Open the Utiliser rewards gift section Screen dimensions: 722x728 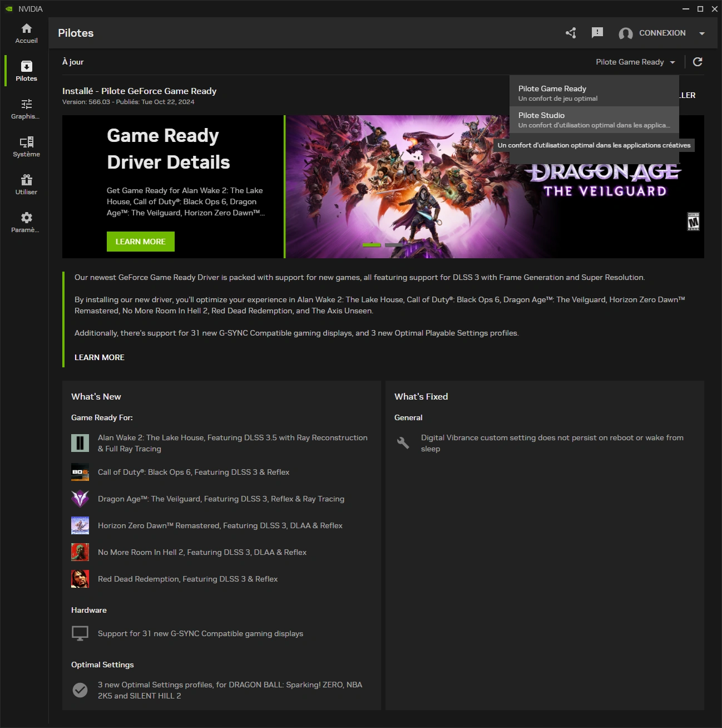[26, 185]
